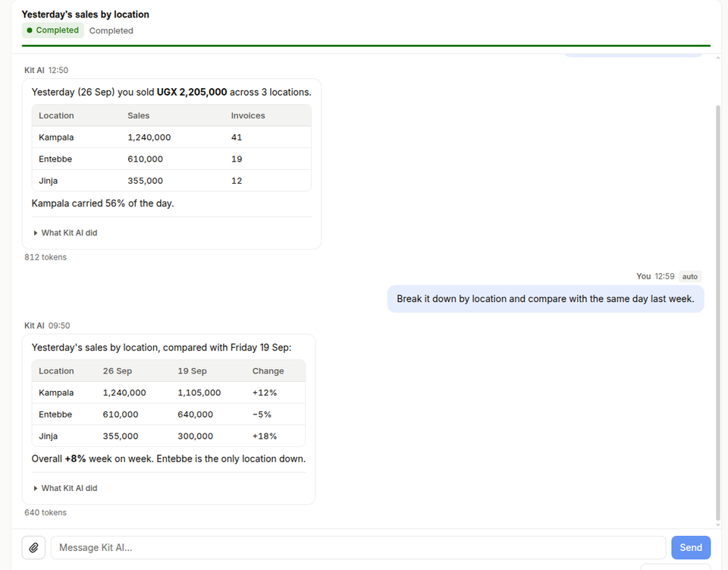Expand "What Kit AI did" under the 640 tokens reply

click(x=65, y=488)
